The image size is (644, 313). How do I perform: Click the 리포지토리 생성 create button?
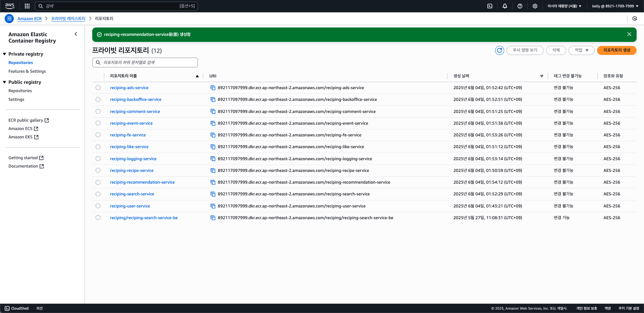click(x=617, y=50)
